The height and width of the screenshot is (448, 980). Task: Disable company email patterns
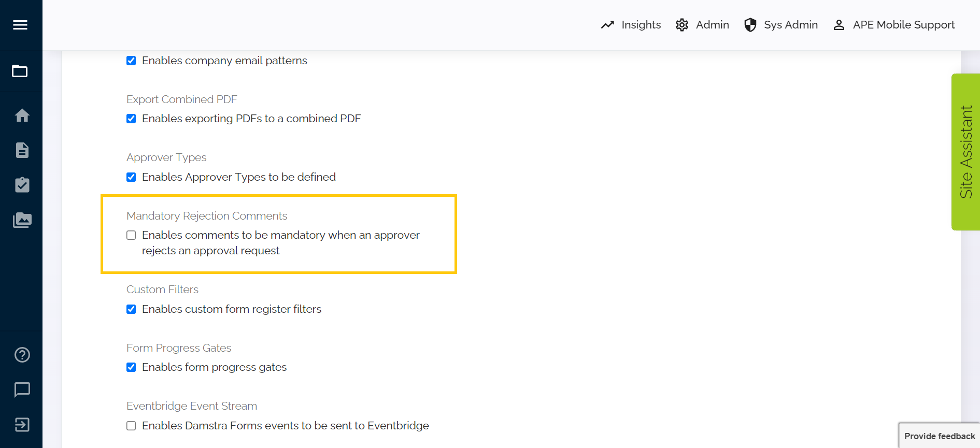point(131,60)
